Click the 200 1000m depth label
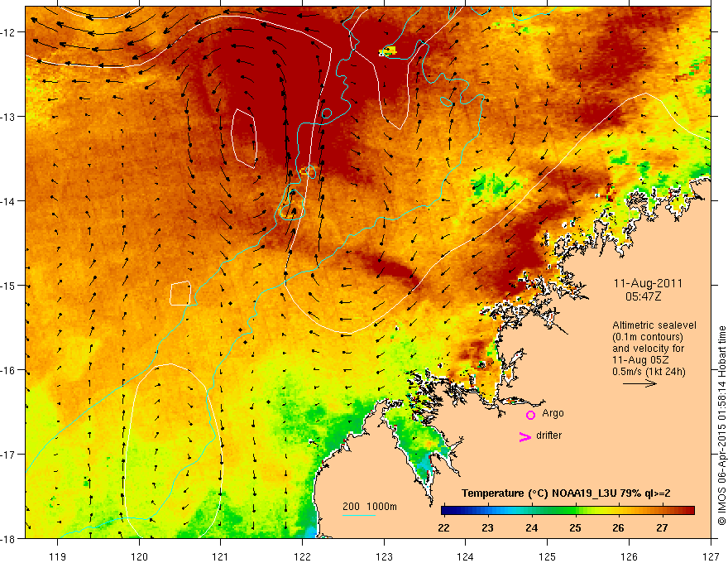This screenshot has height=563, width=728. point(370,507)
